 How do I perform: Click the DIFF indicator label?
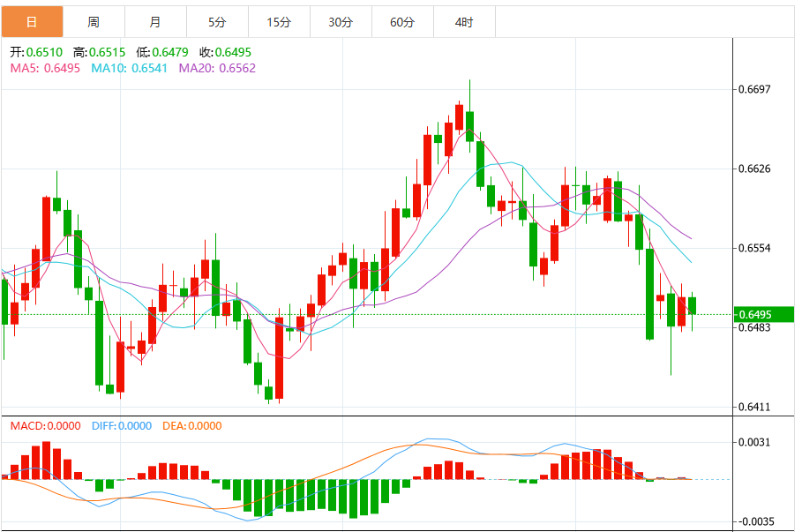[122, 426]
